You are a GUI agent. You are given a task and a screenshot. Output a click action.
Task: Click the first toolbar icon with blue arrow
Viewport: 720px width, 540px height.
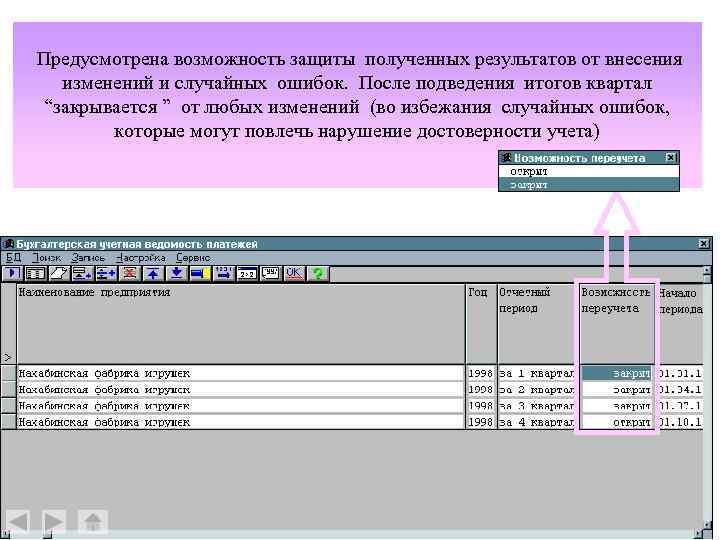click(x=11, y=274)
